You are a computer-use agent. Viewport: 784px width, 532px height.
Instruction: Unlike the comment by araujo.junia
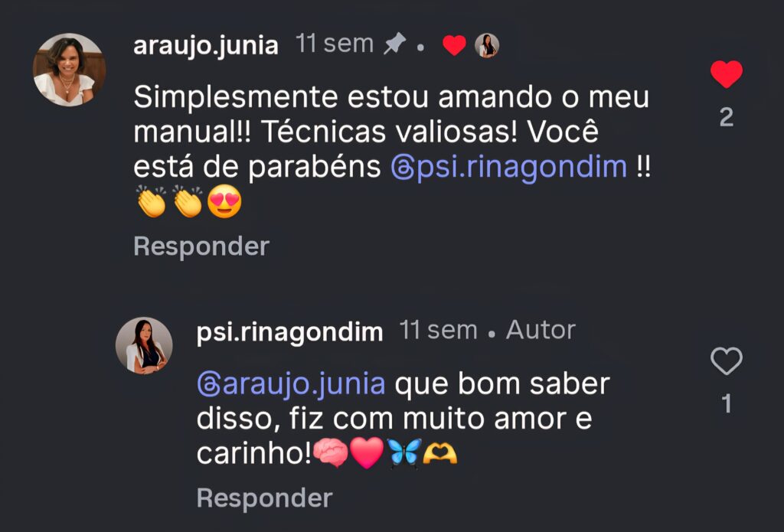[x=726, y=75]
